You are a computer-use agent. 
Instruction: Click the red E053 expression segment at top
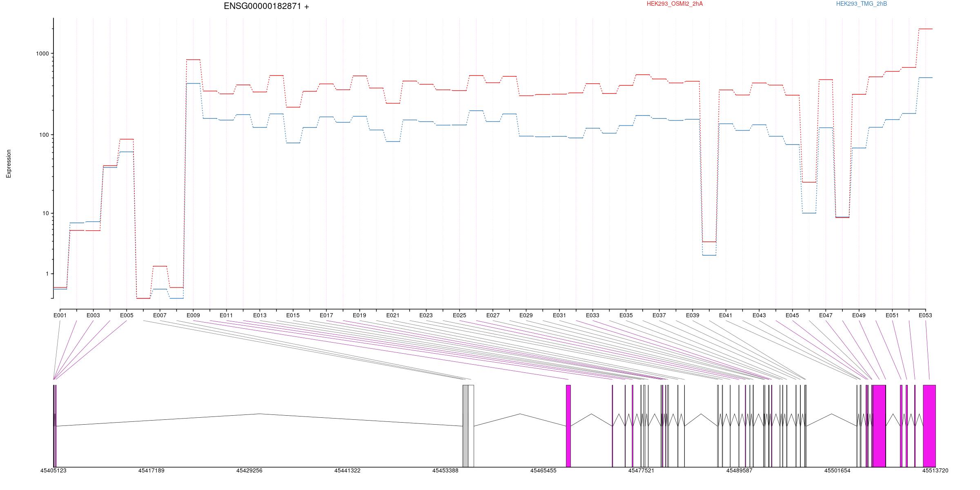926,29
